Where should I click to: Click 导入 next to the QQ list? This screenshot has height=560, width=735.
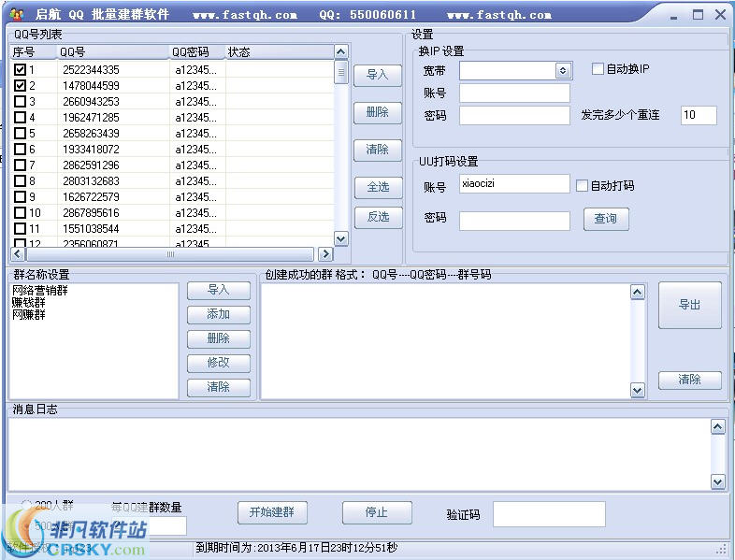(x=378, y=75)
